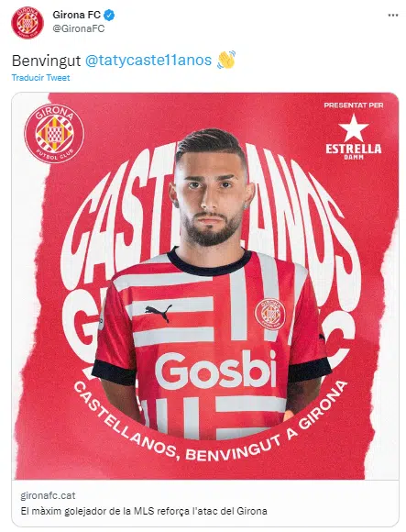Click the Presentat Per label
The width and height of the screenshot is (406, 532).
pyautogui.click(x=354, y=105)
